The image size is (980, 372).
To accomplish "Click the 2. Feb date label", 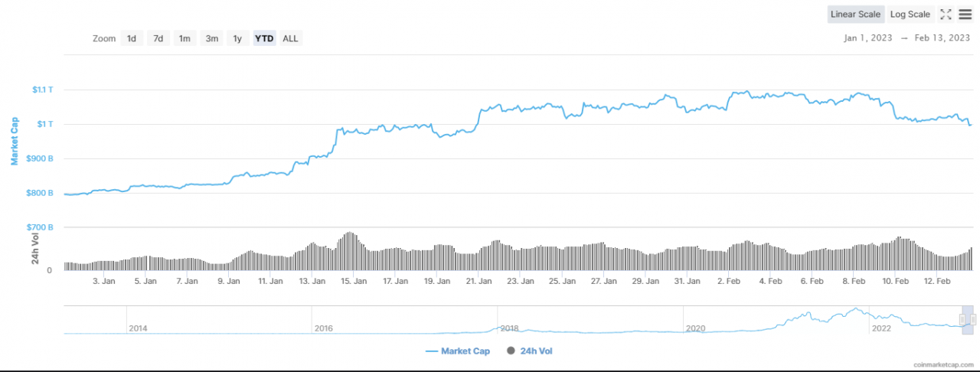I will coord(728,281).
